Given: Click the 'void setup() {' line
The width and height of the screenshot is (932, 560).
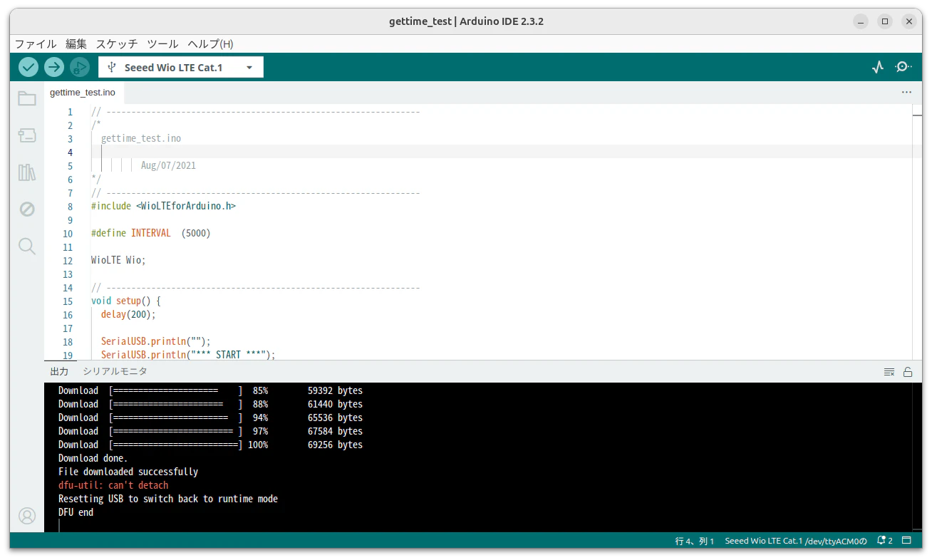Looking at the screenshot, I should tap(126, 301).
